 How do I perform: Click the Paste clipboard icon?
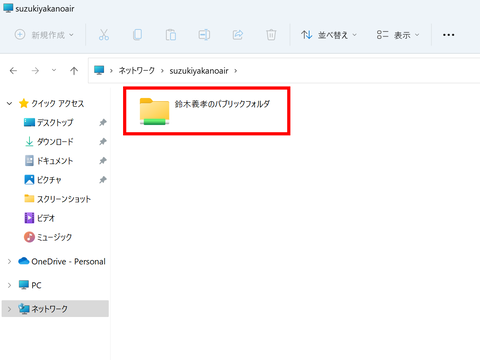coord(171,35)
